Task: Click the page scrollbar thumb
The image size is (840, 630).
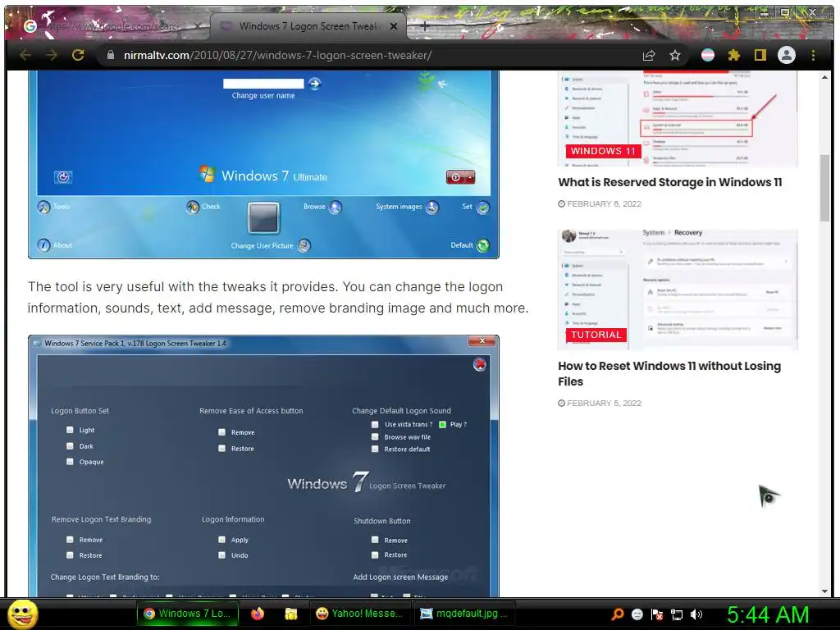Action: click(x=824, y=188)
